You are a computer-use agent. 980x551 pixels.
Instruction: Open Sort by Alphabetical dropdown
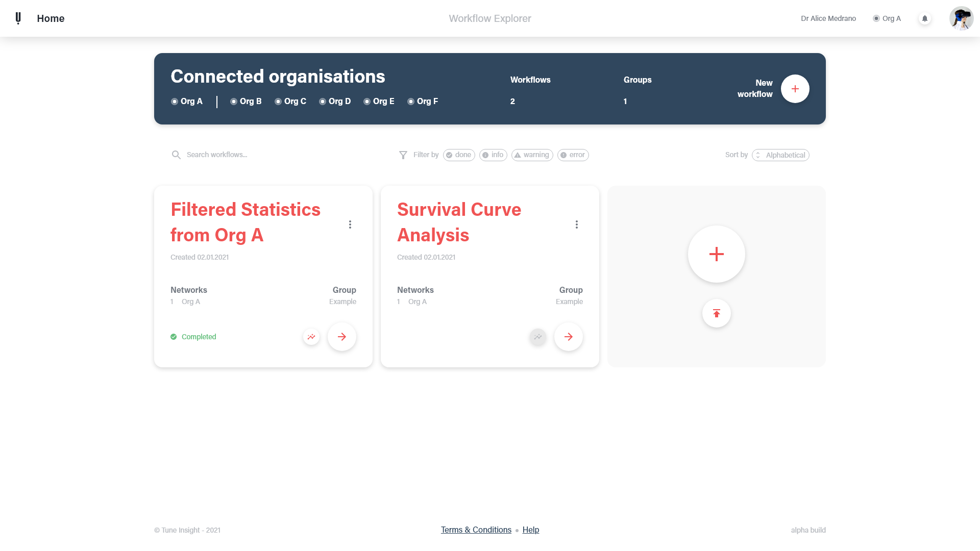[x=780, y=155]
